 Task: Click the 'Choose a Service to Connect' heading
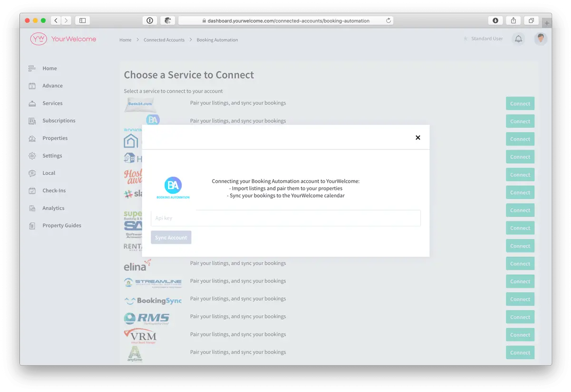[x=189, y=75]
